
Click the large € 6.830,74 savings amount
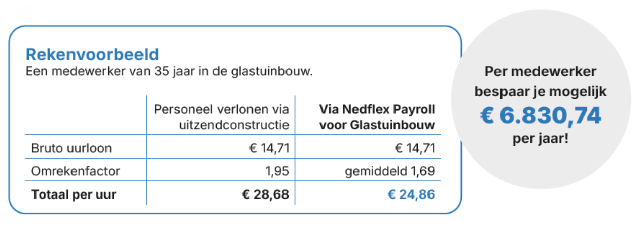[x=541, y=116]
